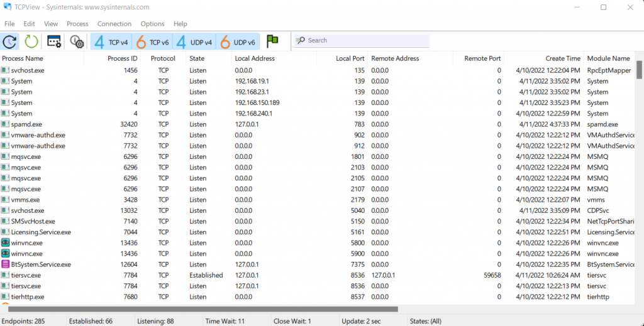The image size is (644, 326).
Task: Click the CDPSvc module name cell
Action: tap(599, 210)
